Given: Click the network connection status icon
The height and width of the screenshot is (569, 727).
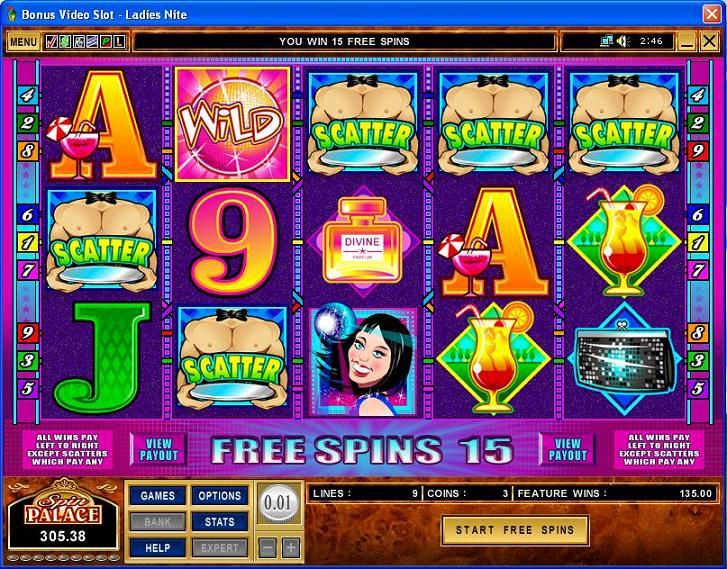Looking at the screenshot, I should click(606, 41).
